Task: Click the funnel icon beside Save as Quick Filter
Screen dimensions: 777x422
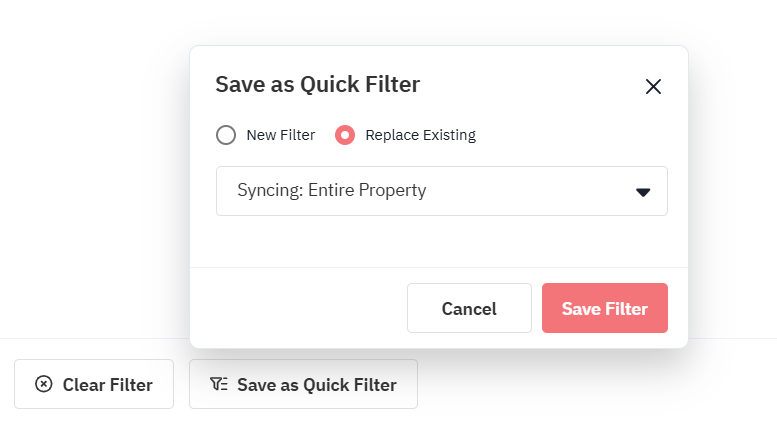Action: 219,384
